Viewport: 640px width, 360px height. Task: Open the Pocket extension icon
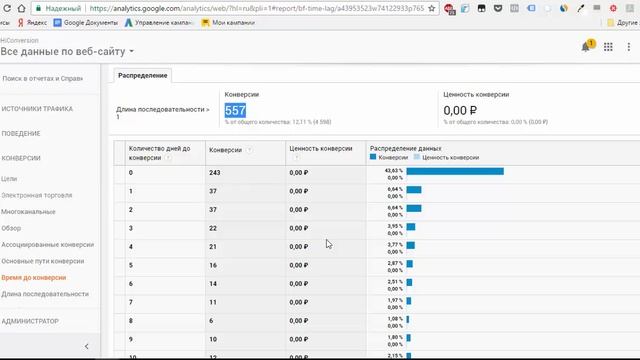click(x=498, y=8)
